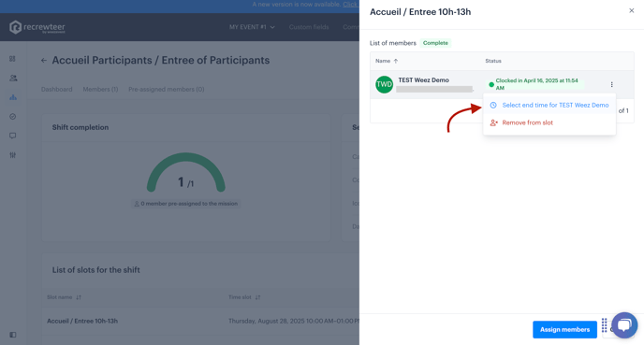
Task: Click the TWD member avatar
Action: (384, 84)
